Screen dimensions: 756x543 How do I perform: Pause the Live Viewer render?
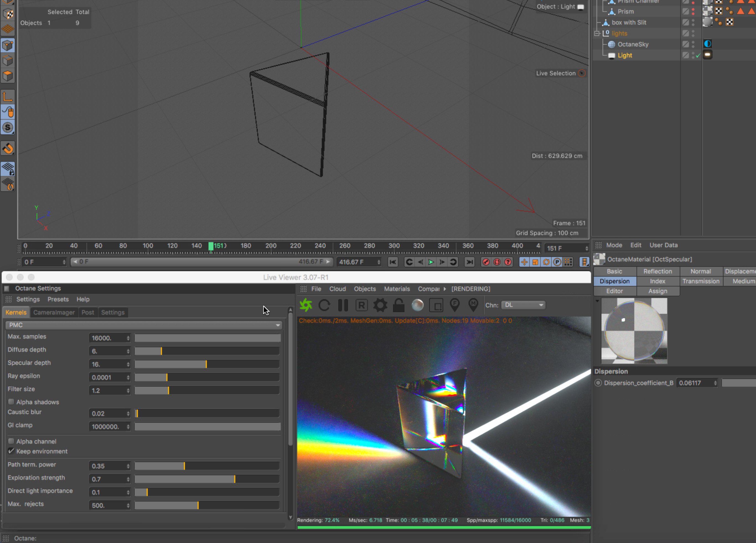(x=343, y=305)
